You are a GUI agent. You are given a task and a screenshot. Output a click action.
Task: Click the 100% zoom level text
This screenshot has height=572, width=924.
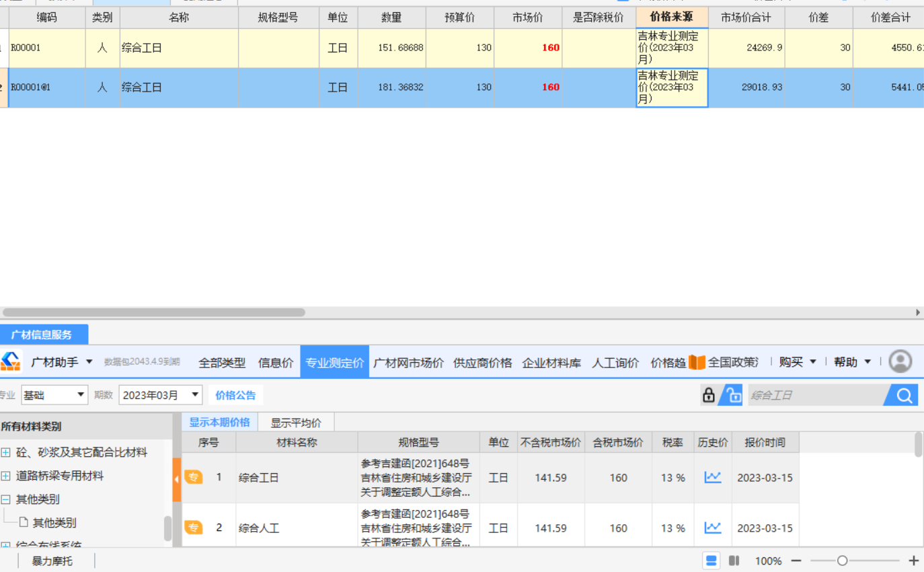(768, 561)
